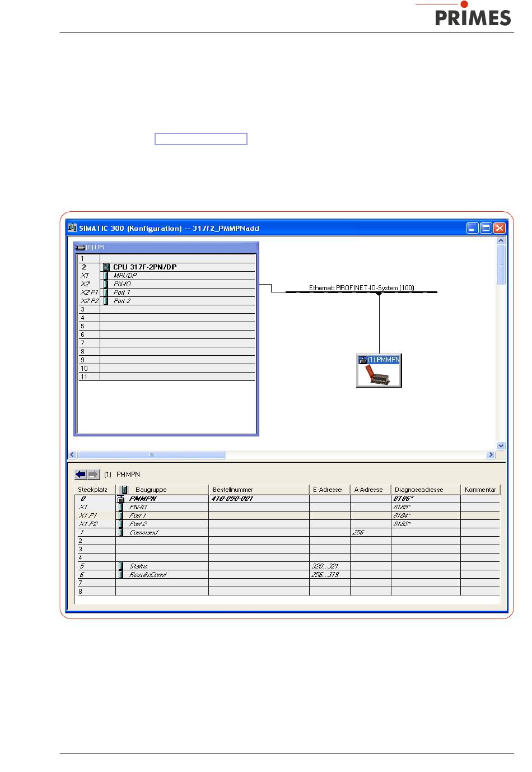Click diagnostic address 8184 of Port 1
The height and width of the screenshot is (772, 532).
pos(402,515)
